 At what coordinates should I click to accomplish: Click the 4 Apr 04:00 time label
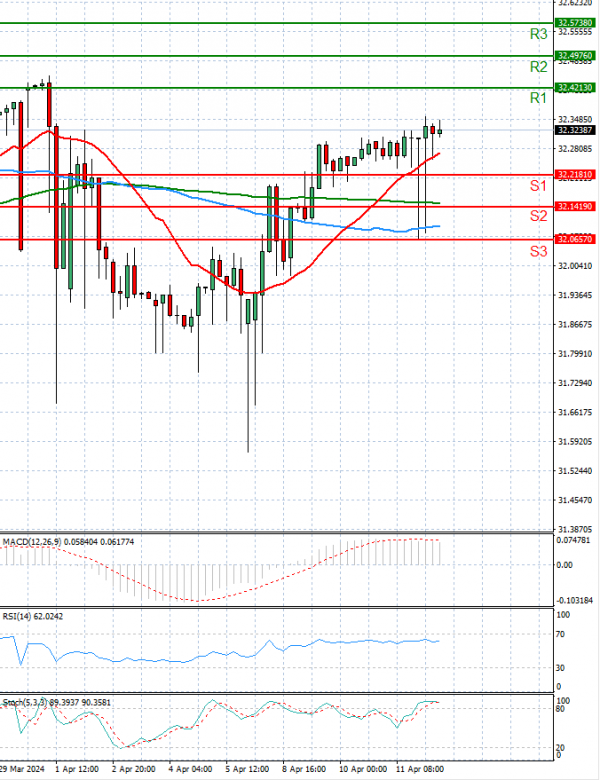point(191,769)
